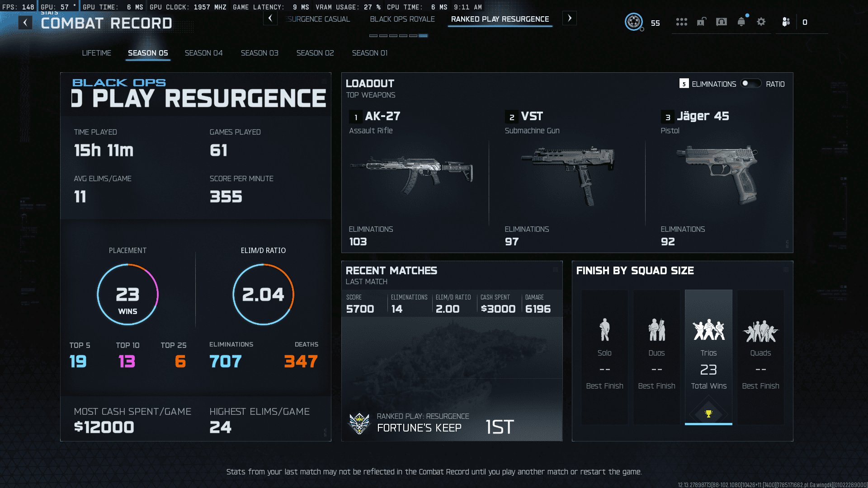This screenshot has width=868, height=488.
Task: Click the AK-27 eliminations count 103
Action: 358,241
